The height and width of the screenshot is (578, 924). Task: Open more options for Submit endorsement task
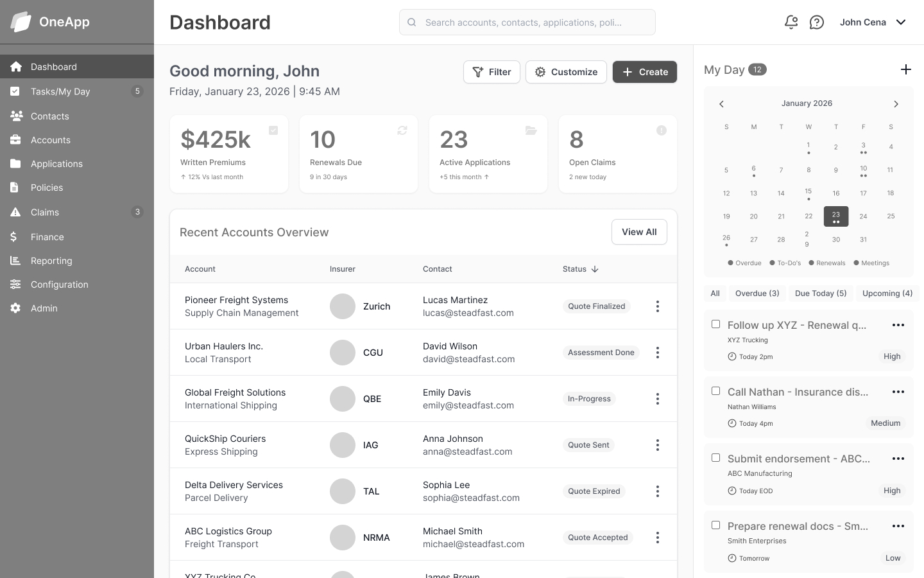pos(898,459)
